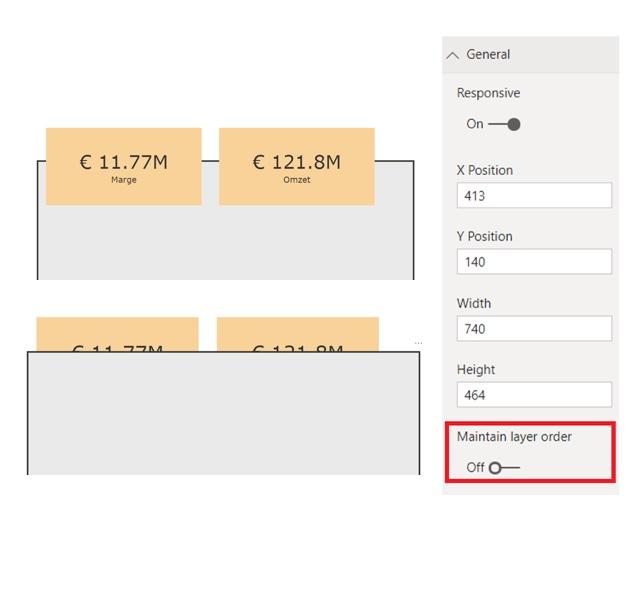Toggle the Responsive switch off
The width and height of the screenshot is (640, 600).
(505, 124)
